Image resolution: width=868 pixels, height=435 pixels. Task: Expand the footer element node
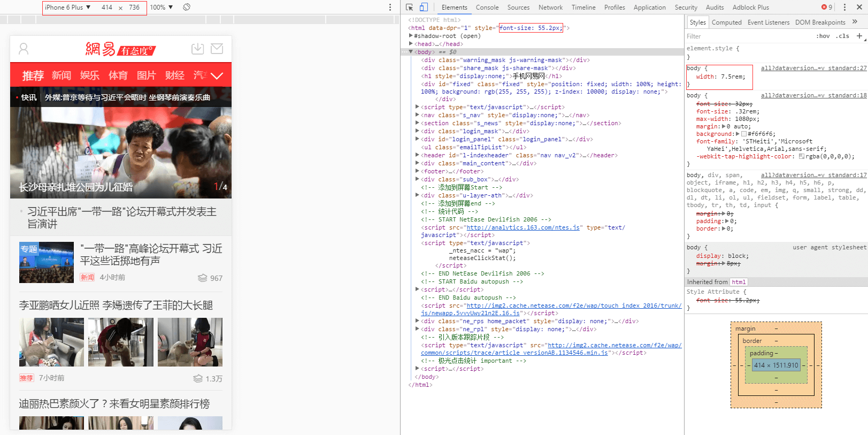click(418, 171)
